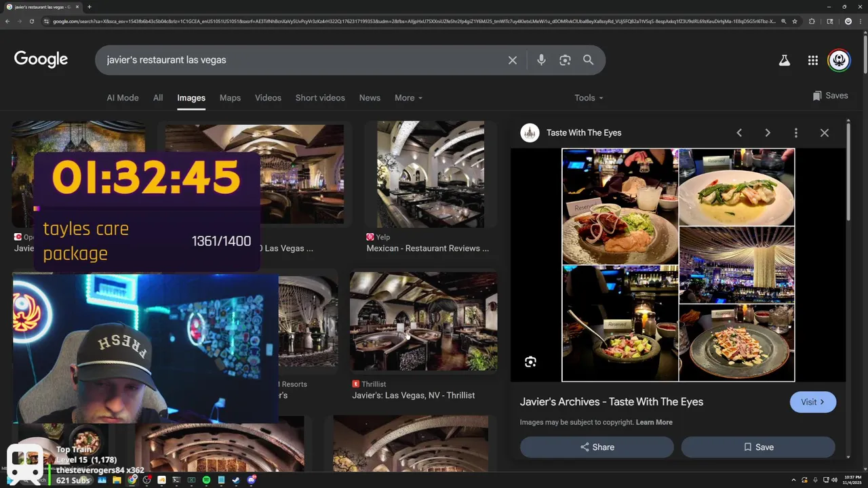Open Google Lens search by image icon

(565, 60)
